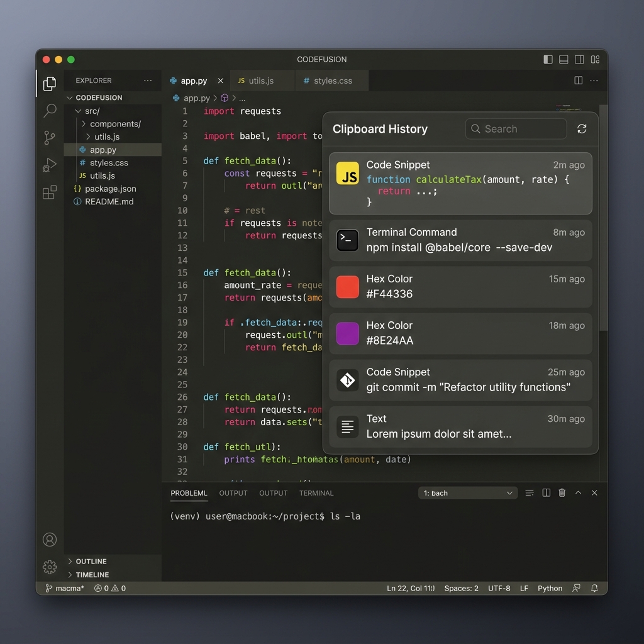This screenshot has height=644, width=644.
Task: Select app.py in the explorer tree
Action: tap(113, 150)
